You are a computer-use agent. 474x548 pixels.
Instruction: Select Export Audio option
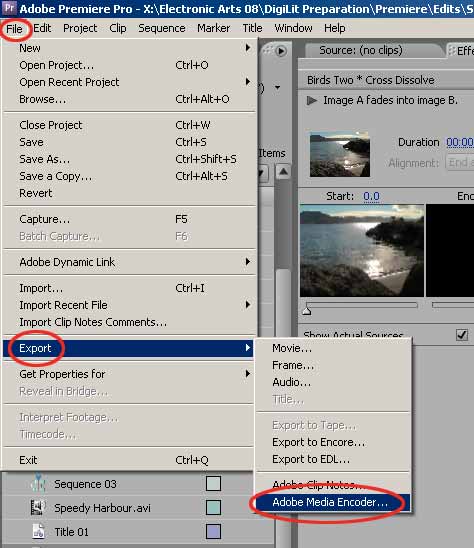[333, 382]
